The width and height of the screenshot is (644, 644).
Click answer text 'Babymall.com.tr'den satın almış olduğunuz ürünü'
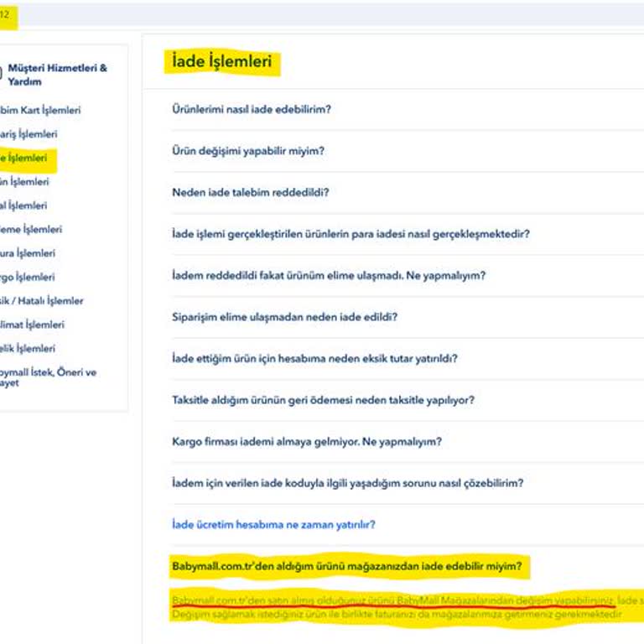coord(283,600)
